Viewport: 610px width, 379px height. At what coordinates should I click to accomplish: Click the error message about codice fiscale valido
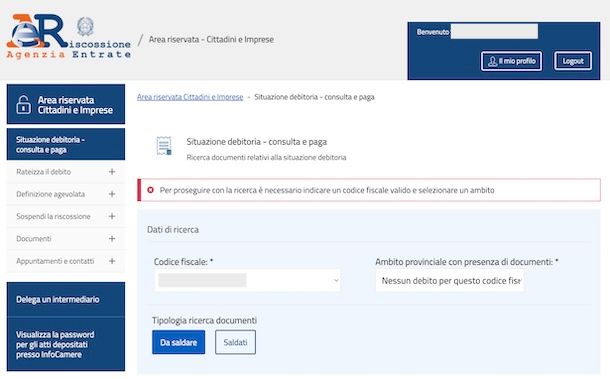(x=327, y=190)
